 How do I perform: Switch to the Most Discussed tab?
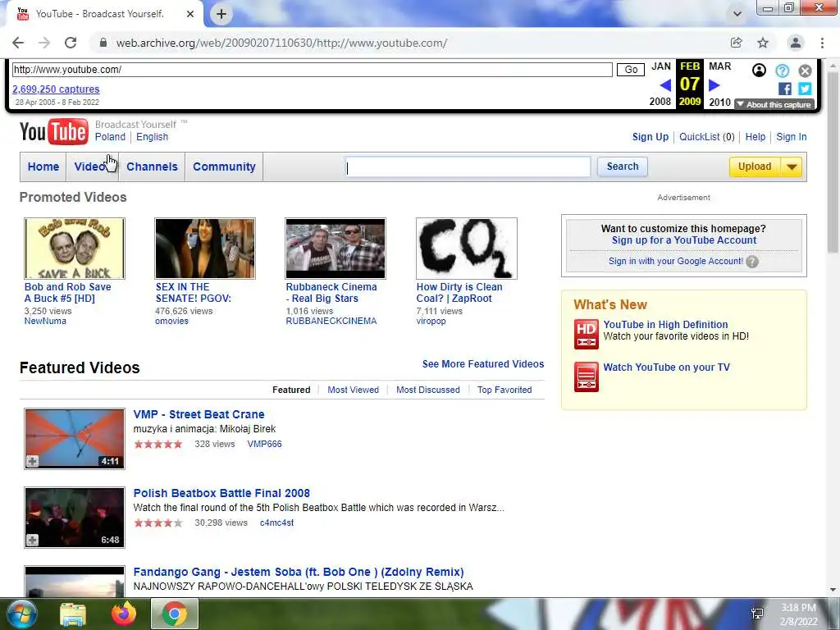point(428,390)
